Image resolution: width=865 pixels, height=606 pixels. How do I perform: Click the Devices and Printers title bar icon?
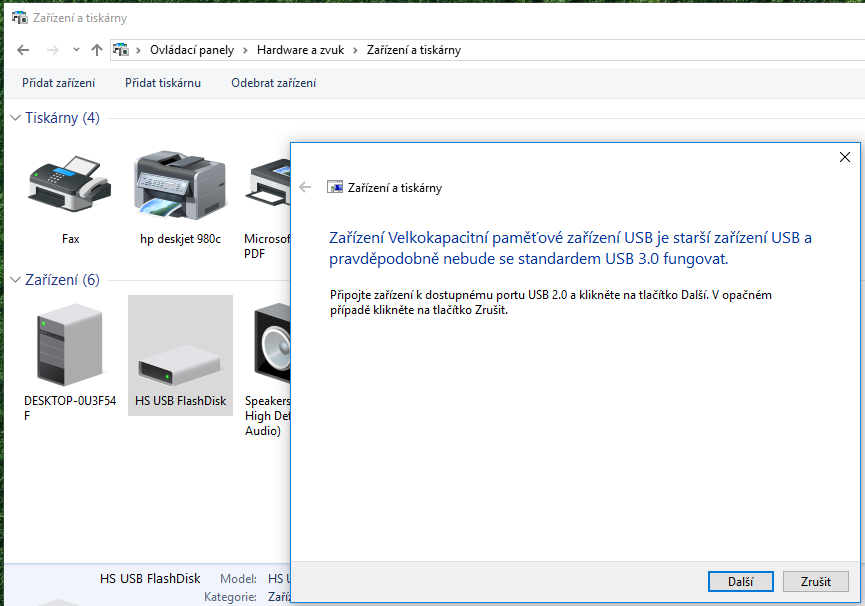[x=19, y=18]
